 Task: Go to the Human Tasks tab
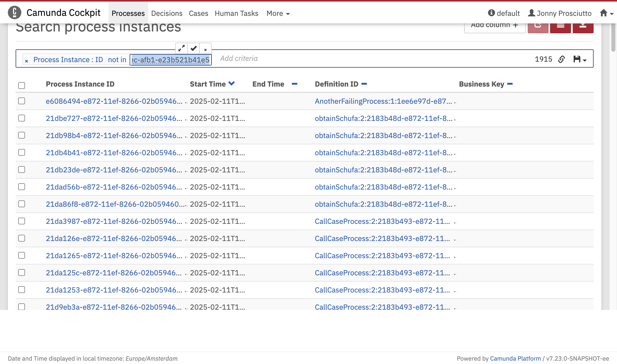236,13
